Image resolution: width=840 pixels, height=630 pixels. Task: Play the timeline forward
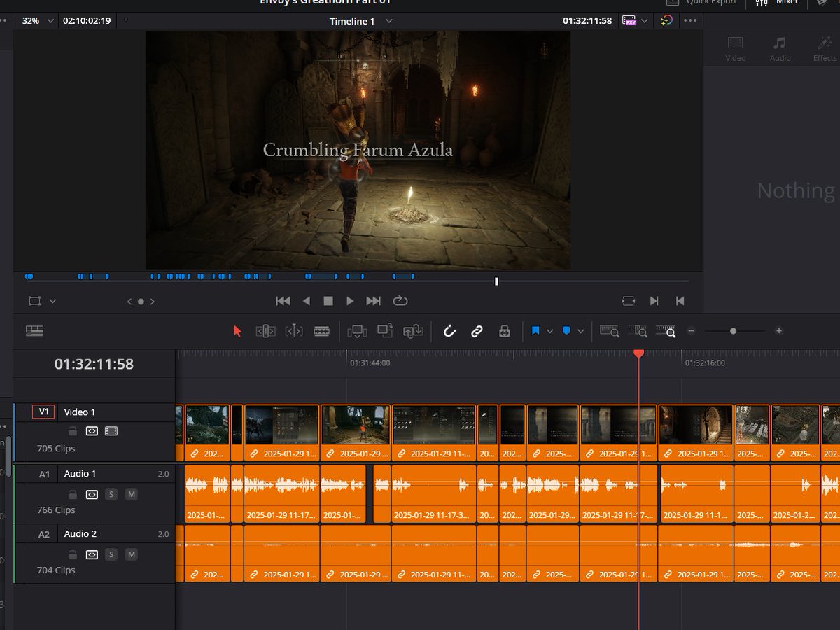click(x=351, y=301)
